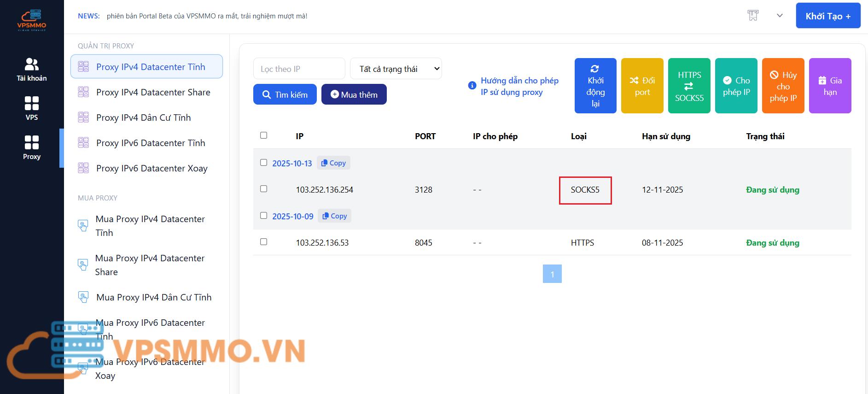Open the VPS section icon
This screenshot has width=868, height=394.
click(31, 103)
